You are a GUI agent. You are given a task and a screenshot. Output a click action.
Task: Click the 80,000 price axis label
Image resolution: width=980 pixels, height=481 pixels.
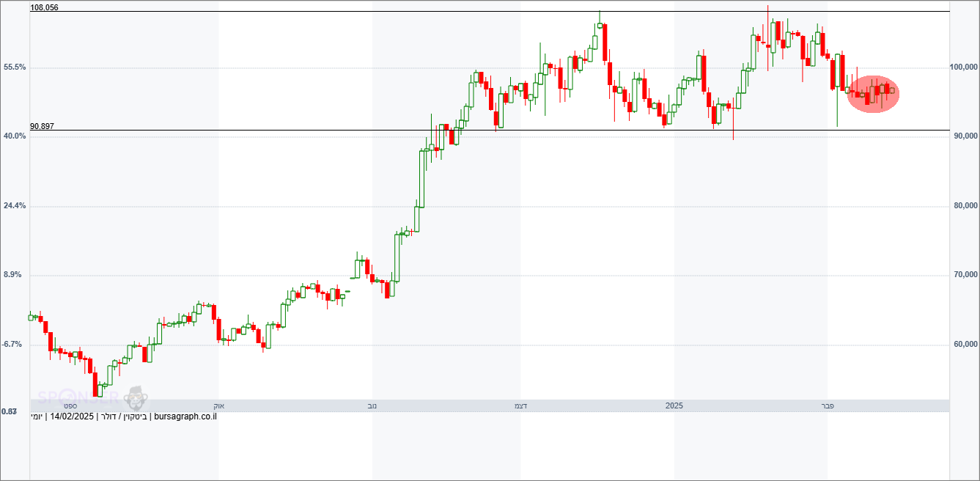965,205
